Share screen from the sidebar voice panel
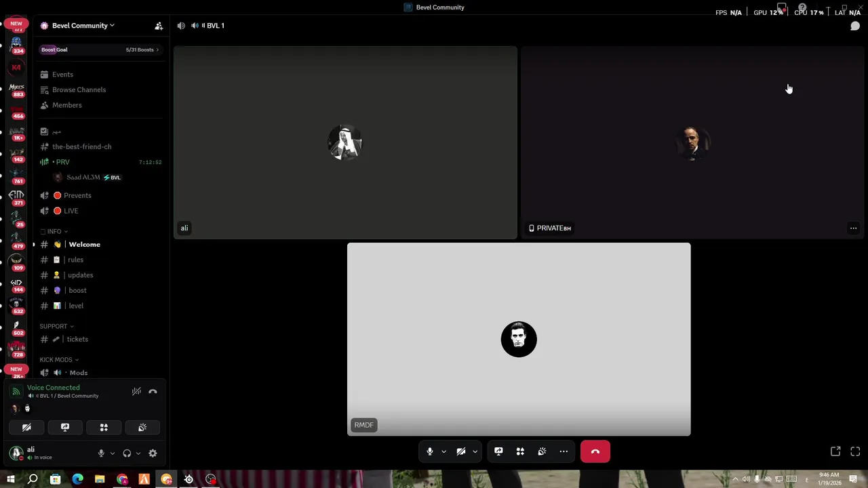Image resolution: width=868 pixels, height=488 pixels. 65,428
